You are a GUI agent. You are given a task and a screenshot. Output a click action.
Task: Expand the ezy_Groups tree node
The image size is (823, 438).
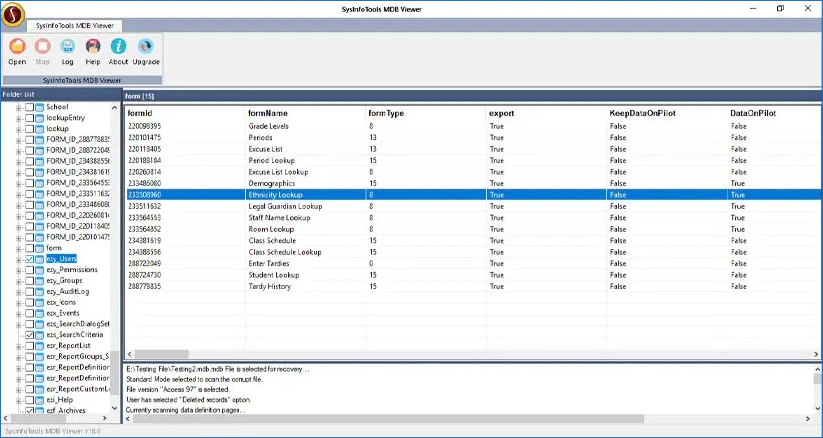point(19,281)
